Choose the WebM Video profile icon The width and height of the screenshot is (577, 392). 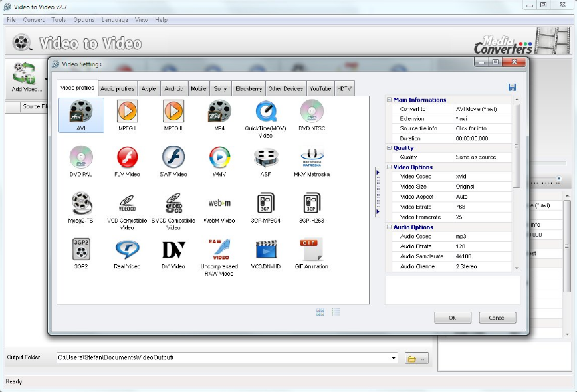[219, 203]
